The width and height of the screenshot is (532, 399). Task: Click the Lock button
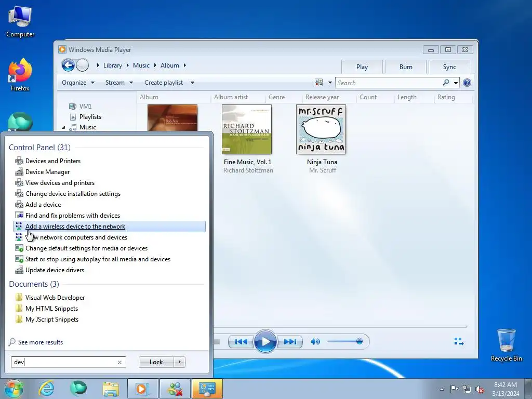pyautogui.click(x=156, y=362)
